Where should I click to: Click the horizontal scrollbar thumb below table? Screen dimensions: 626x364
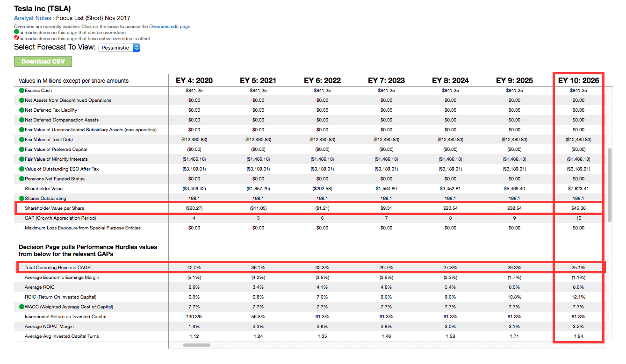[197, 345]
